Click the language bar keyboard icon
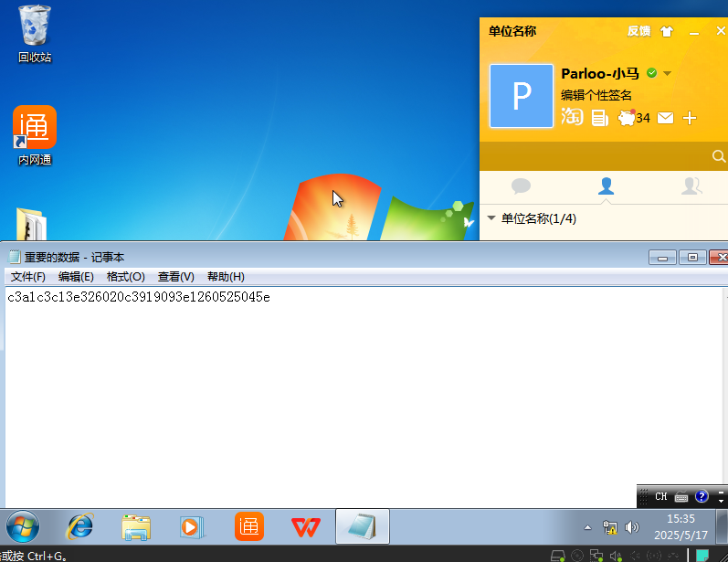The height and width of the screenshot is (562, 728). pos(681,497)
